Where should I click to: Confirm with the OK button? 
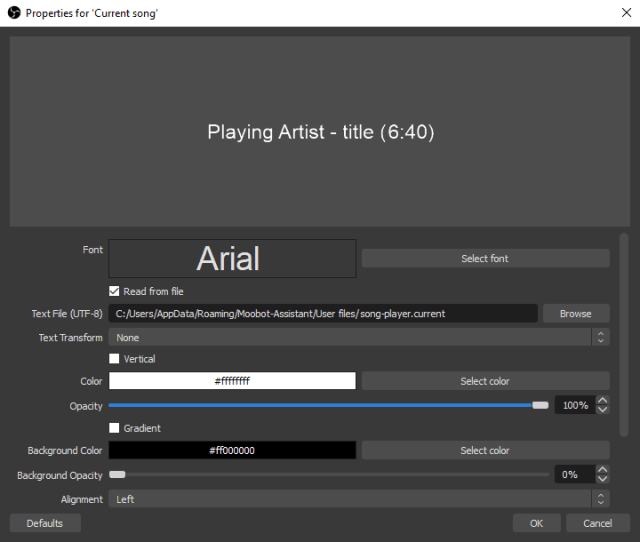536,523
